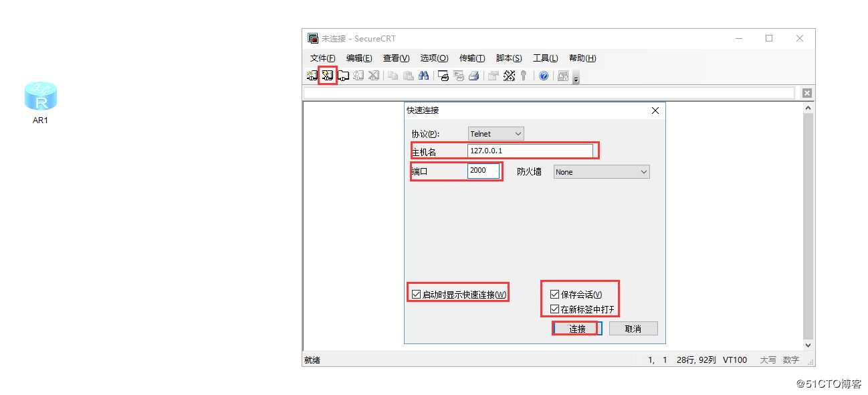868x395 pixels.
Task: Click the Print Selection toolbar icon
Action: [x=459, y=76]
